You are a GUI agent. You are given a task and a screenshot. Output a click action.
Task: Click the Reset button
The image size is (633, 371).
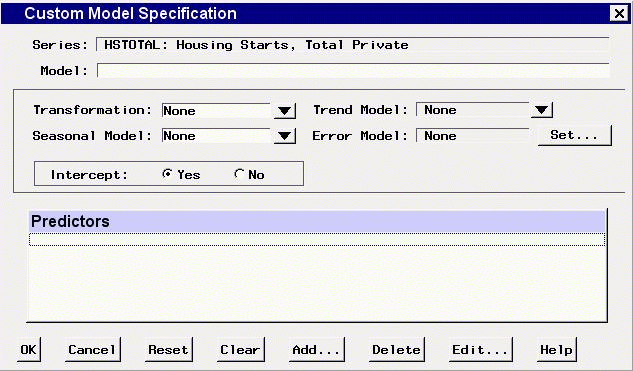tap(168, 350)
